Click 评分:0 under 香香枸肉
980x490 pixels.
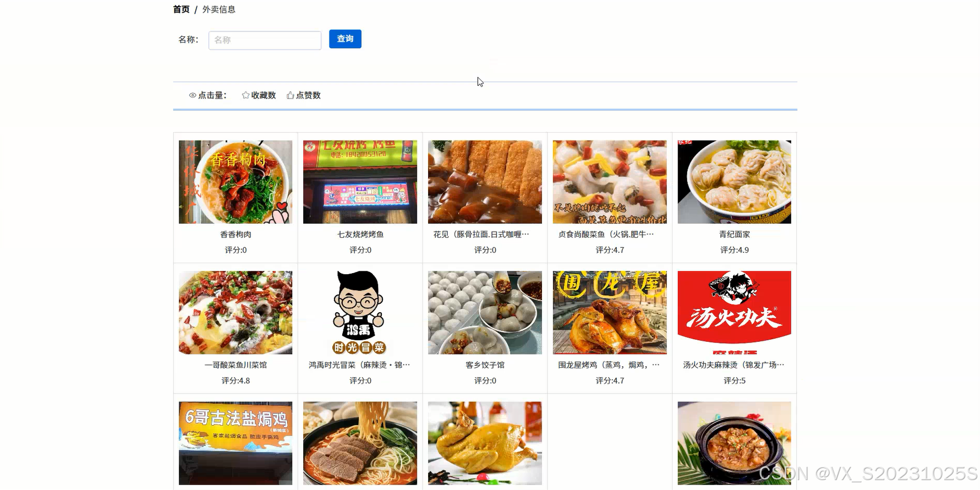click(x=236, y=250)
